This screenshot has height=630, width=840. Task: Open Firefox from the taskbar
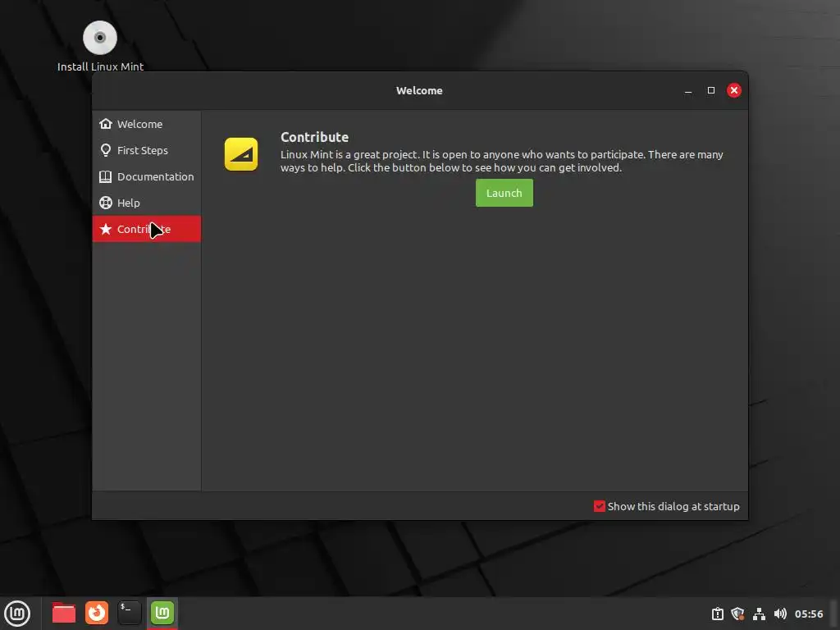pos(97,613)
